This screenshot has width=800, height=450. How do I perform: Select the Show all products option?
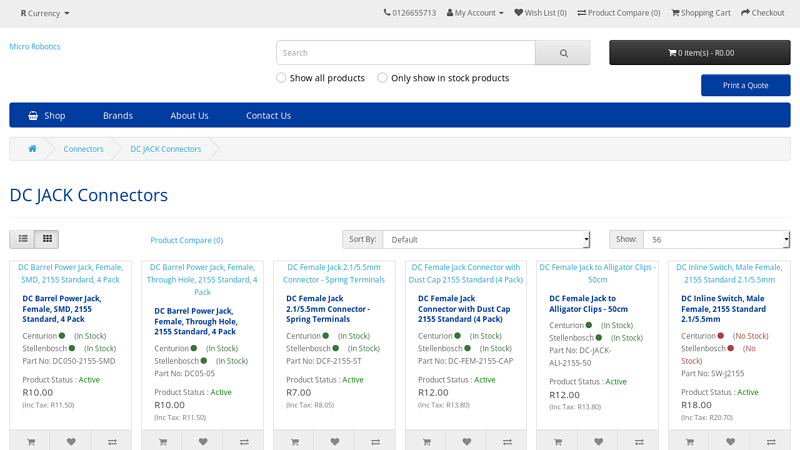click(281, 78)
